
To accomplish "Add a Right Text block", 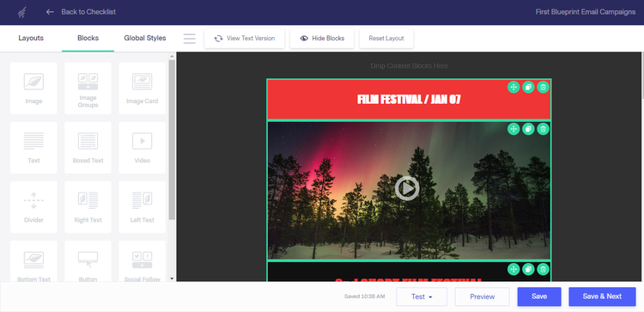I will coord(88,207).
